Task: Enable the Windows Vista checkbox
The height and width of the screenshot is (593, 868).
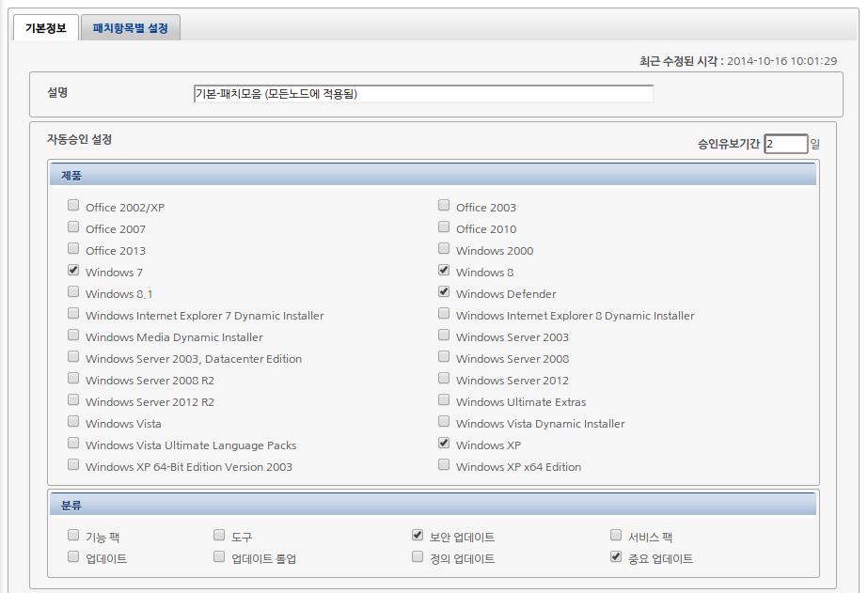Action: 72,421
